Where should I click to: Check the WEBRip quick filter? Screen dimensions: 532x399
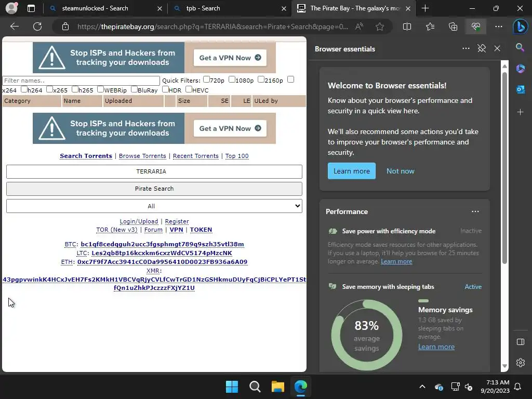(100, 89)
